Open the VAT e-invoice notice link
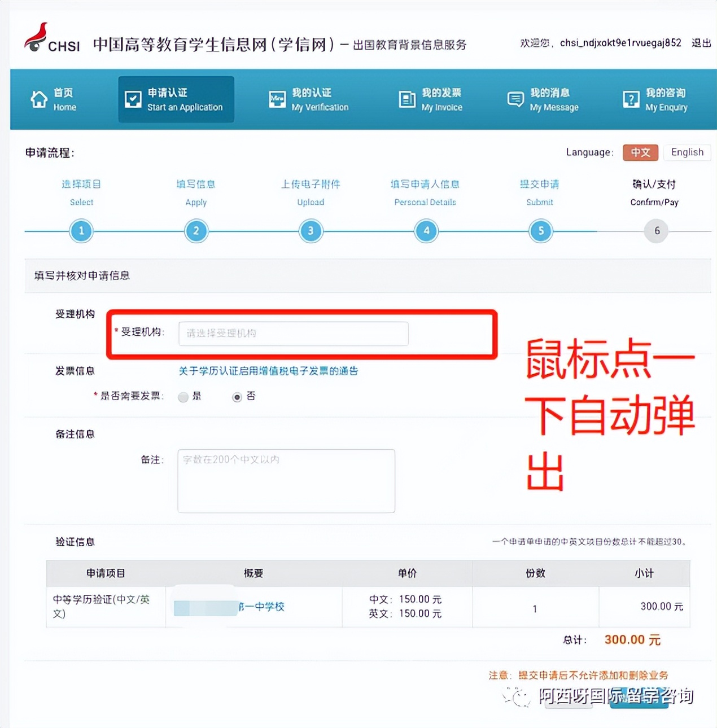Screen dimensions: 717x728 coord(268,371)
